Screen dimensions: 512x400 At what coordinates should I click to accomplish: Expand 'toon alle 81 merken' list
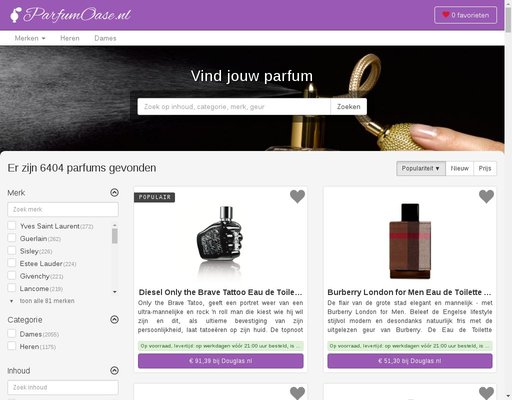(x=47, y=301)
